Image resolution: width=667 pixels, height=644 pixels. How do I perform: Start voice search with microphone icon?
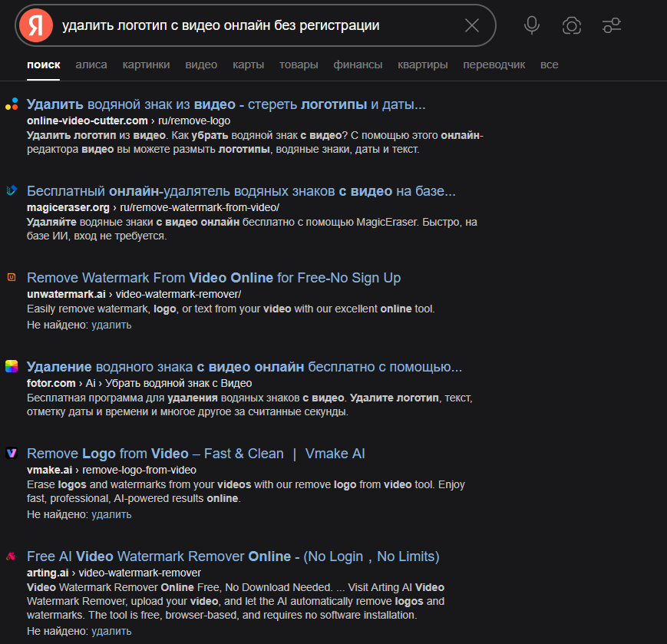pyautogui.click(x=532, y=25)
